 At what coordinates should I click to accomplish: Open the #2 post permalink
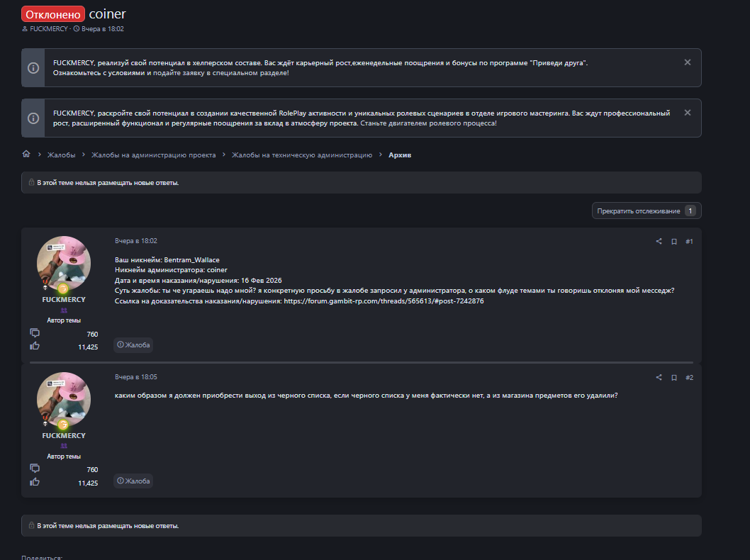(x=689, y=378)
